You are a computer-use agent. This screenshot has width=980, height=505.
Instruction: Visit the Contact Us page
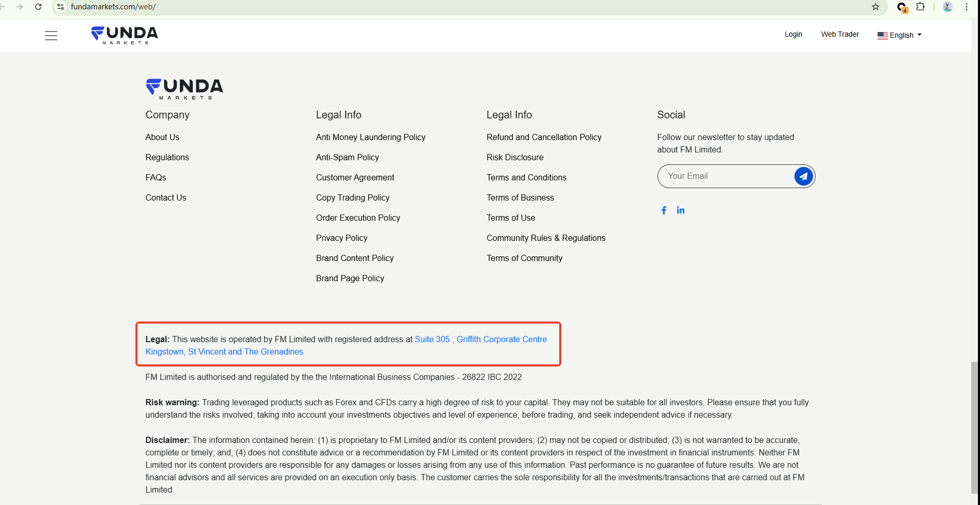click(x=166, y=197)
